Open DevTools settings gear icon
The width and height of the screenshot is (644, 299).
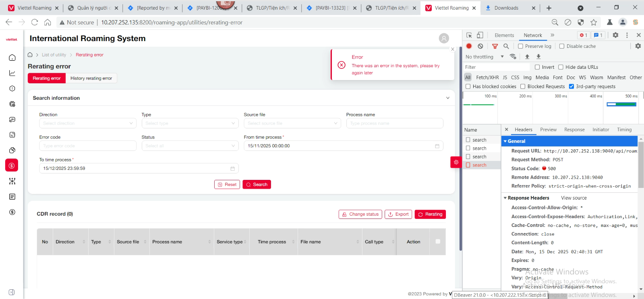pos(615,35)
